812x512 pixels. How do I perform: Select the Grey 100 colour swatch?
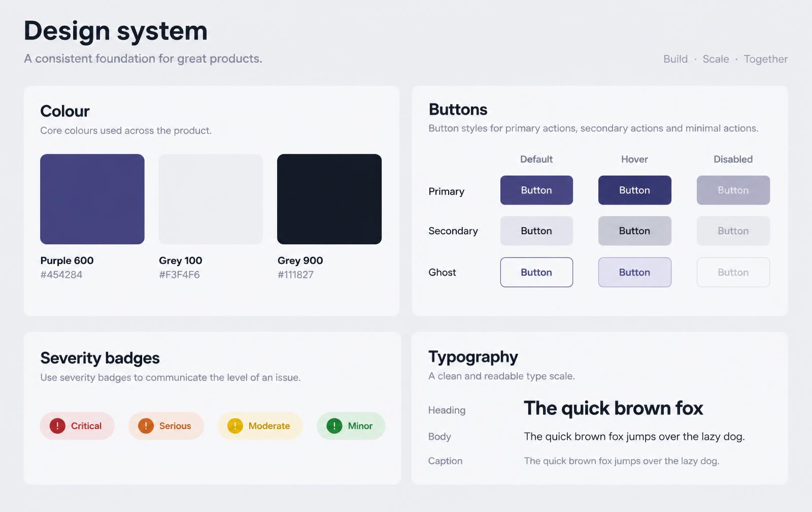point(211,199)
